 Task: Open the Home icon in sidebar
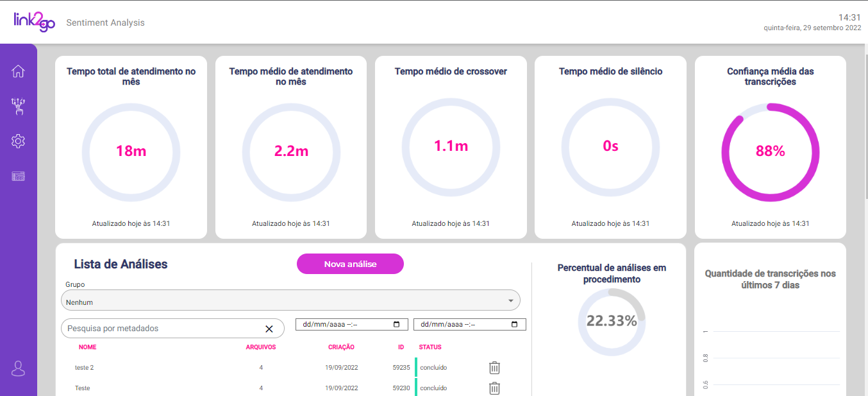pyautogui.click(x=18, y=71)
